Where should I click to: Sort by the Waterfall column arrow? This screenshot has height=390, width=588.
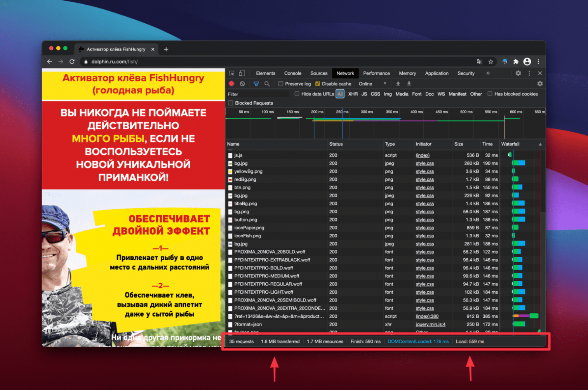[540, 144]
